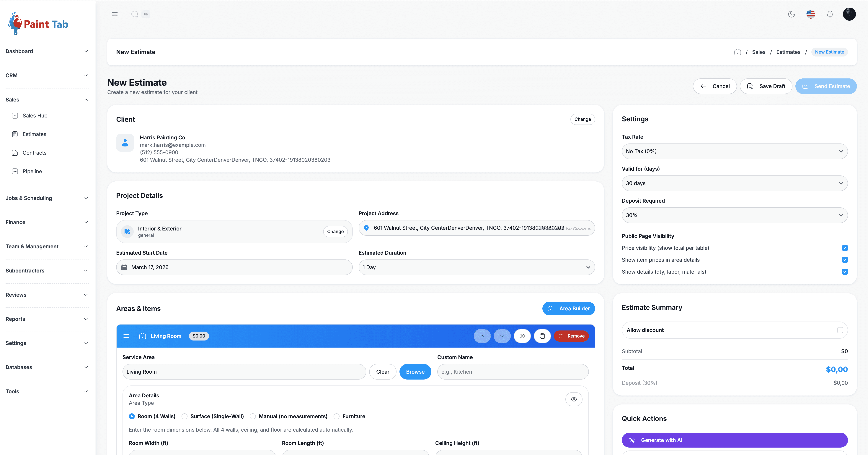868x455 pixels.
Task: Click the Save Draft button
Action: click(766, 86)
